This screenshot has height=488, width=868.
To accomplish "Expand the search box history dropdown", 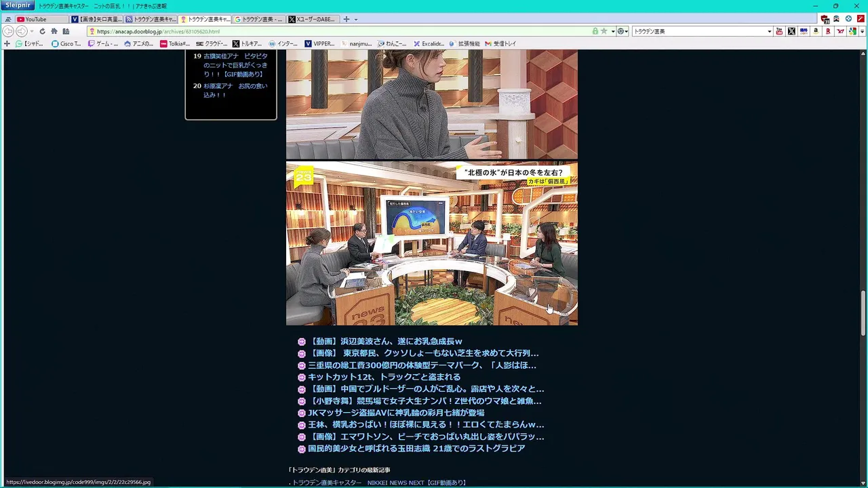I will pos(769,31).
